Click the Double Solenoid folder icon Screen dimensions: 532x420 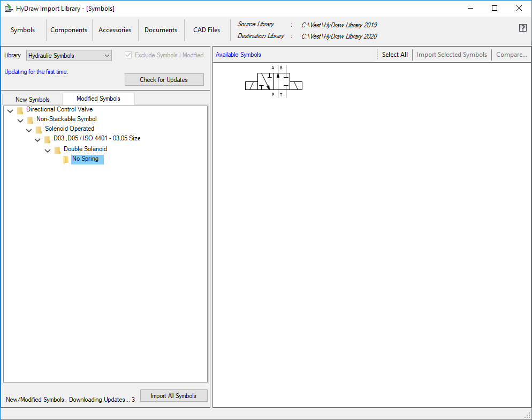point(57,150)
